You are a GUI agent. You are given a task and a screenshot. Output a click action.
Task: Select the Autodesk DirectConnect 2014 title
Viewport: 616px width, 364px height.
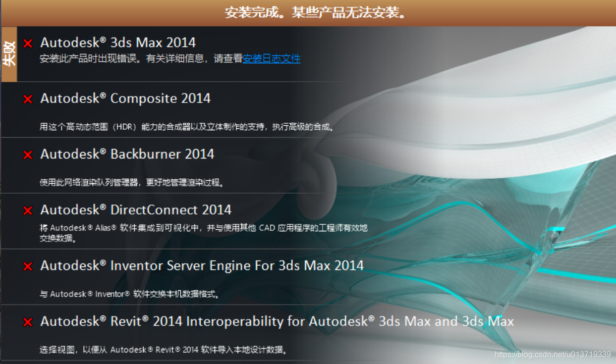(x=136, y=210)
